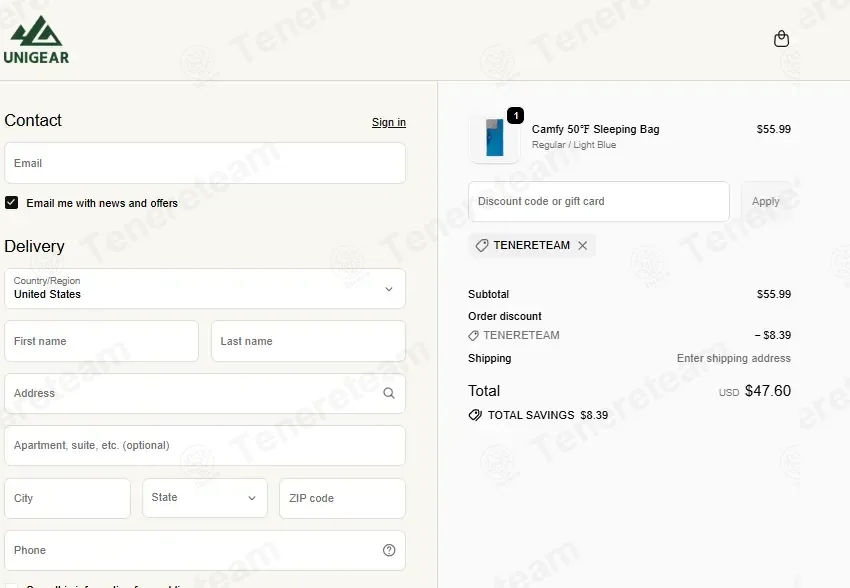Click the Regular / Light Blue variant text
Image resolution: width=850 pixels, height=588 pixels.
coord(574,145)
